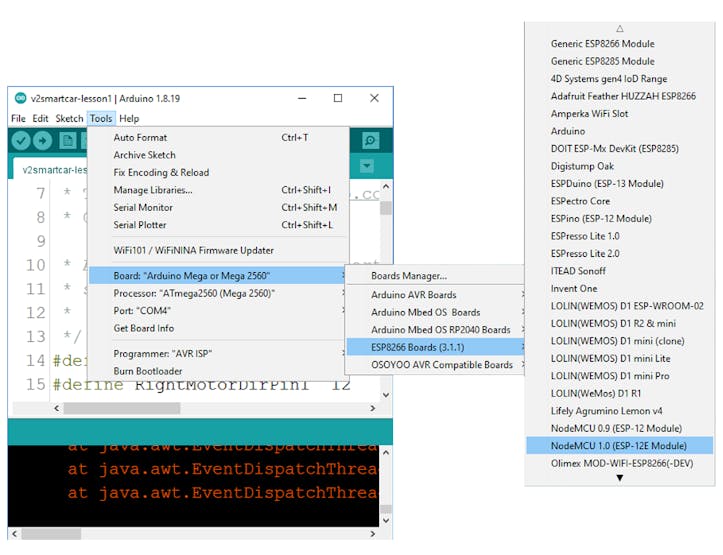Select ITEAD Sonoff board
This screenshot has height=555, width=723.
click(620, 271)
